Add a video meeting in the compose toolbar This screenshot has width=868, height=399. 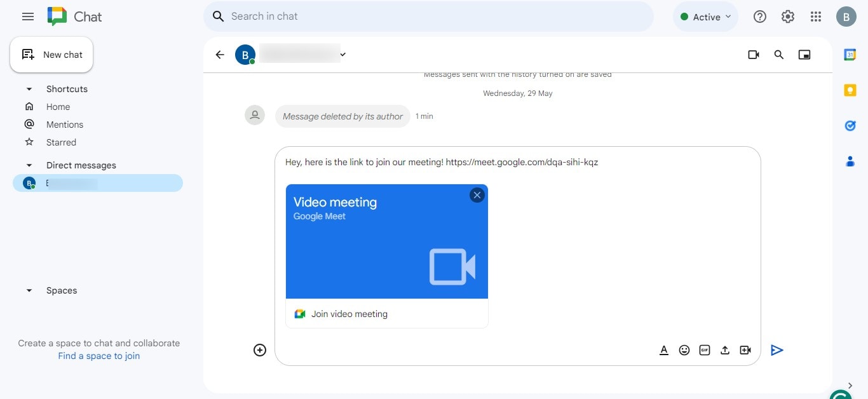(x=745, y=350)
